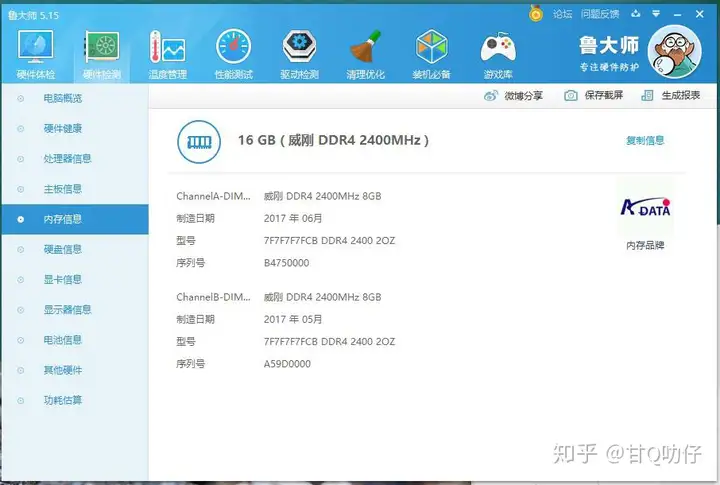
Task: Select 显卡信息 in the sidebar
Action: point(75,280)
